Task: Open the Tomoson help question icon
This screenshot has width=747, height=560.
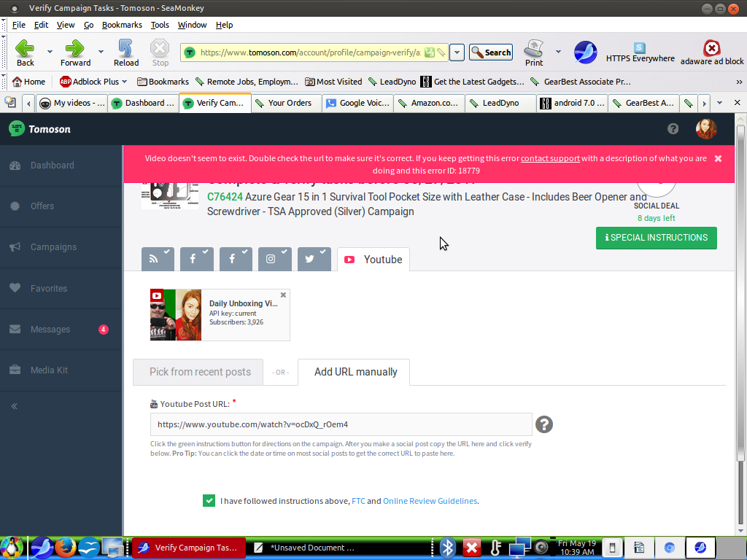Action: 673,128
